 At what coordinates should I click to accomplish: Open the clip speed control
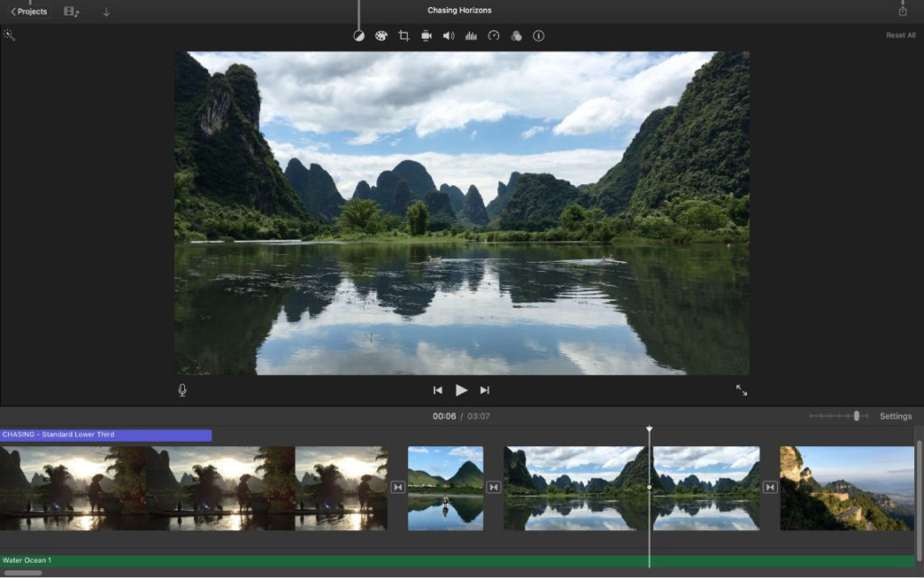[x=494, y=36]
